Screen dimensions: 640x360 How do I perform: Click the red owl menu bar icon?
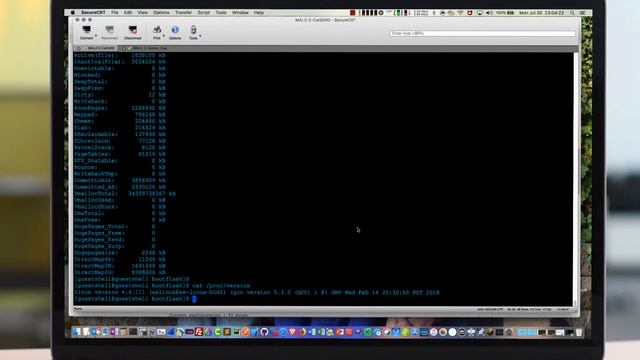pyautogui.click(x=470, y=13)
